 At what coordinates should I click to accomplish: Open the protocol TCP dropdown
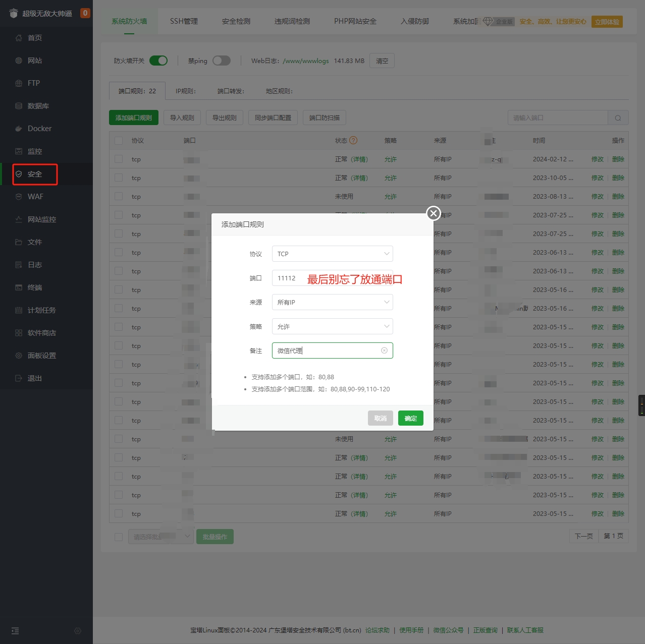coord(332,254)
